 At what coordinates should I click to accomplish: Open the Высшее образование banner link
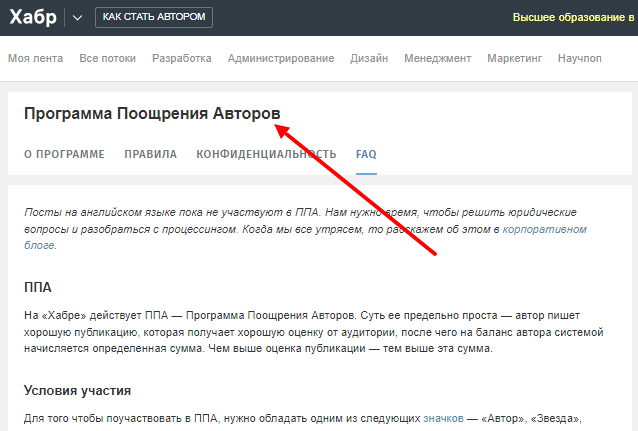click(575, 18)
